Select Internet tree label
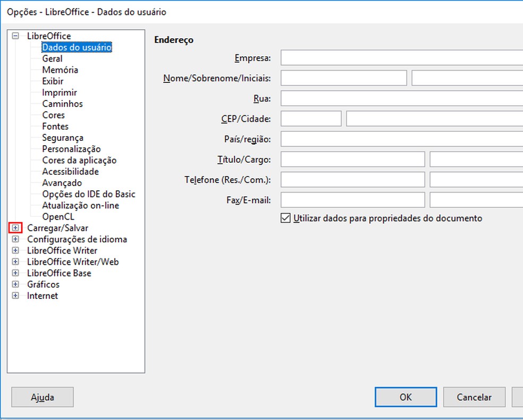The width and height of the screenshot is (523, 420). (43, 296)
